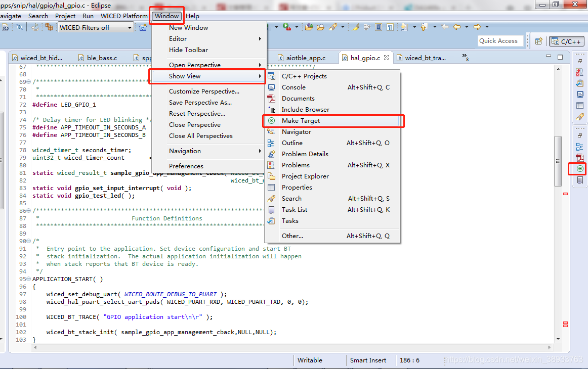Viewport: 588px width, 369px height.
Task: Open Task List icon in right trim
Action: pos(580,180)
